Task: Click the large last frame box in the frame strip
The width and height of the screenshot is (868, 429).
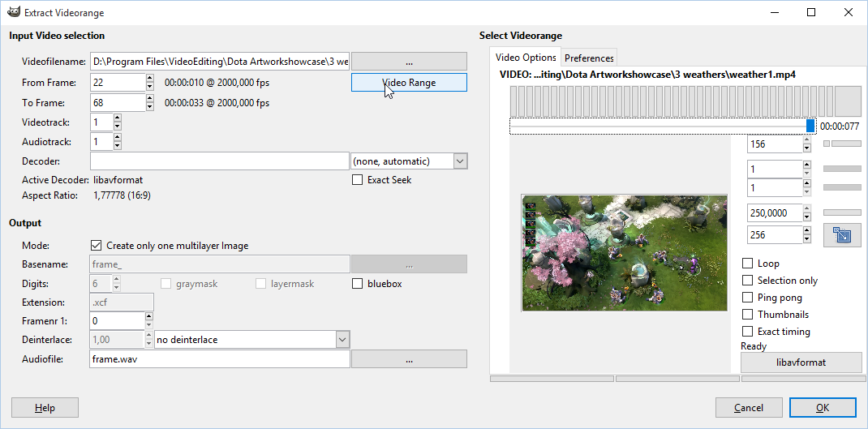Action: point(848,101)
